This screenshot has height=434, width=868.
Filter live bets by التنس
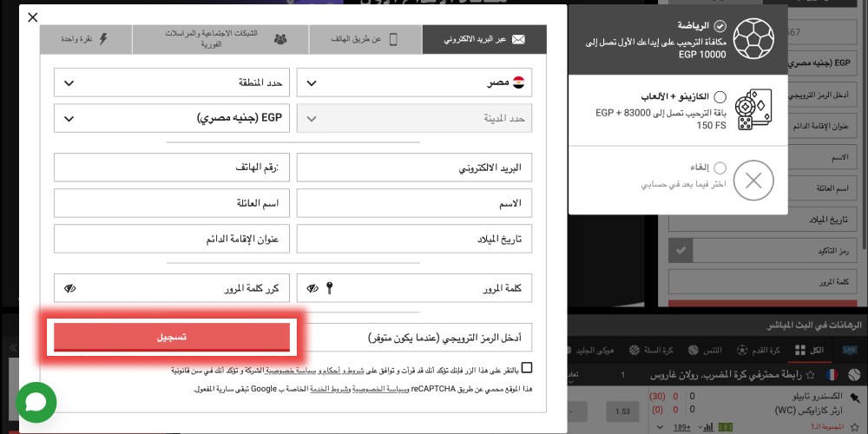pos(704,351)
